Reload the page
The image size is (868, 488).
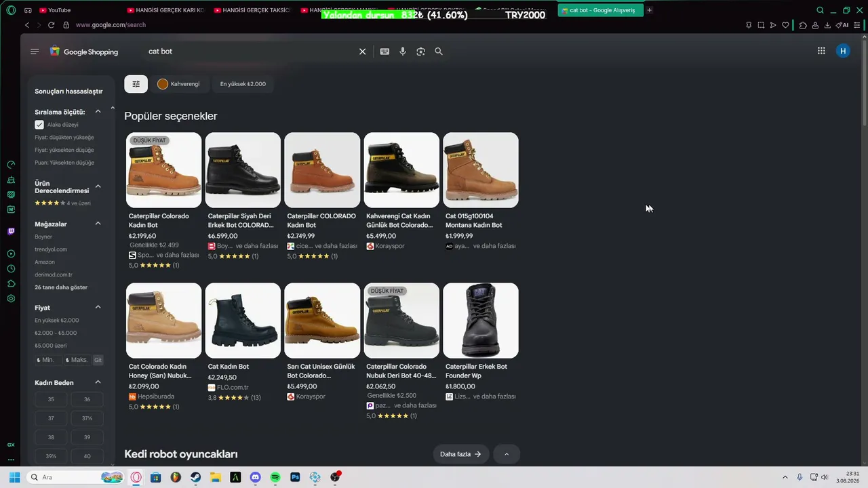pyautogui.click(x=51, y=25)
